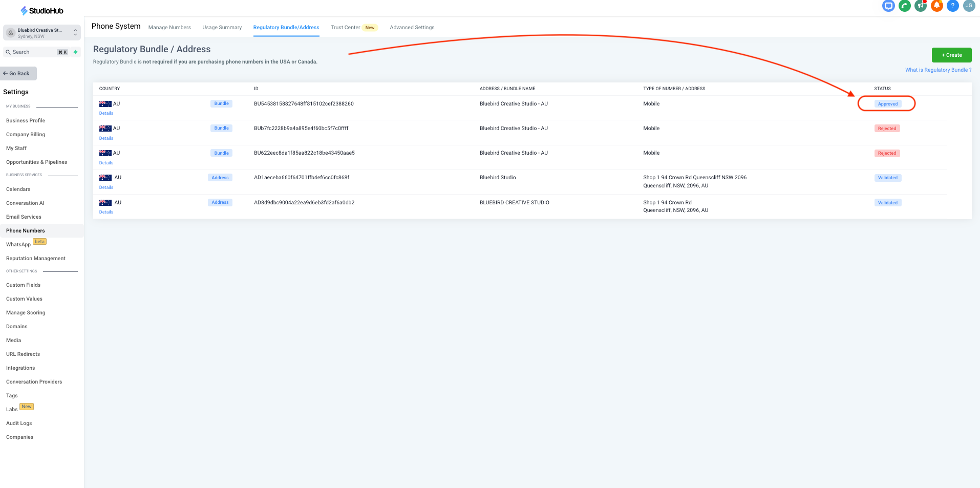Open What is Regulatory Bundle link
Image resolution: width=980 pixels, height=488 pixels.
coord(938,70)
